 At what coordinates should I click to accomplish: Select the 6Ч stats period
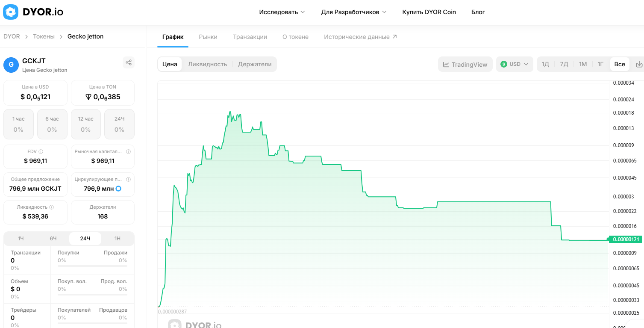click(53, 238)
